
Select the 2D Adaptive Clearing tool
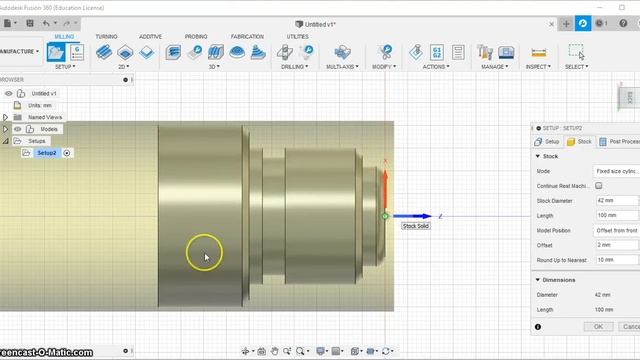pyautogui.click(x=104, y=52)
